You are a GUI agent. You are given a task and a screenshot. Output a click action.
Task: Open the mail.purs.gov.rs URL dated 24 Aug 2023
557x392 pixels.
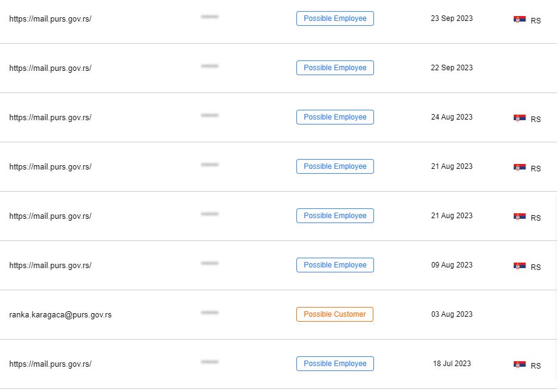pyautogui.click(x=51, y=117)
